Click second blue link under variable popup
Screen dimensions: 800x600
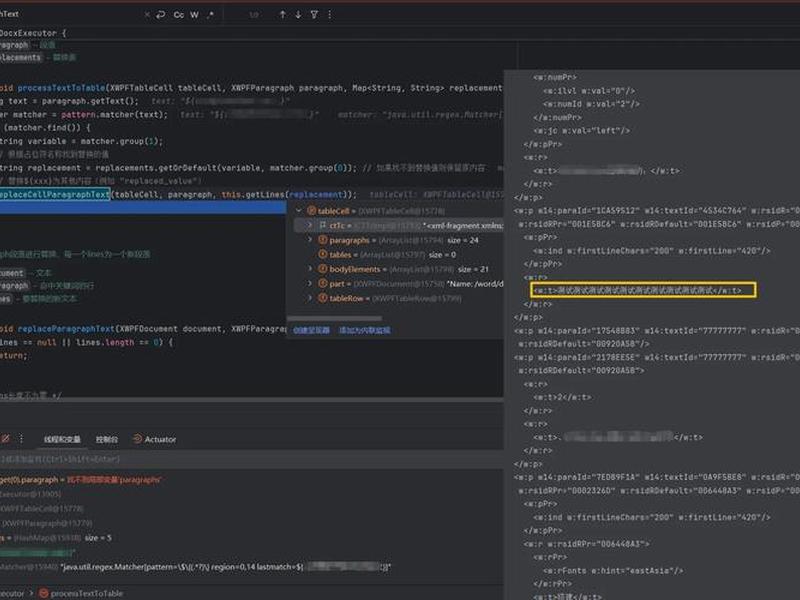pyautogui.click(x=365, y=330)
